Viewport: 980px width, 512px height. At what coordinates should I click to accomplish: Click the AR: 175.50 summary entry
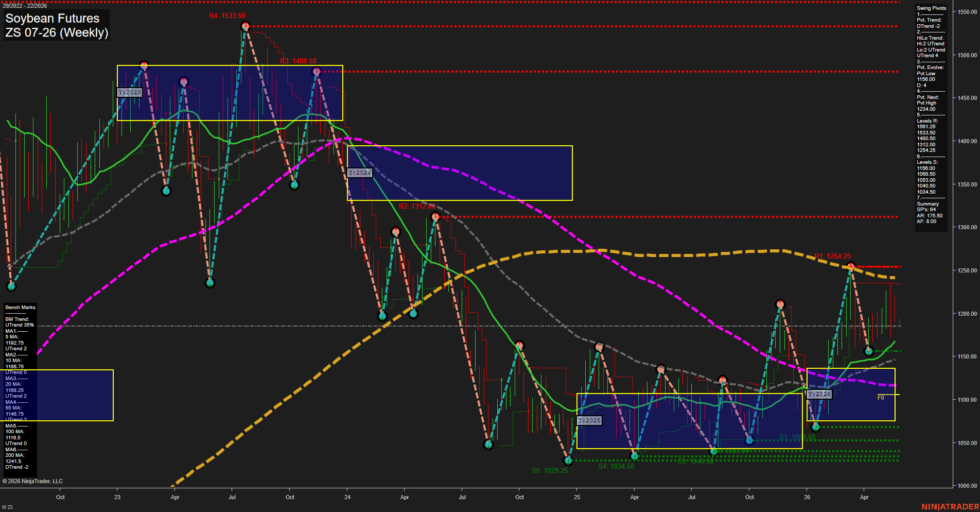tap(929, 216)
